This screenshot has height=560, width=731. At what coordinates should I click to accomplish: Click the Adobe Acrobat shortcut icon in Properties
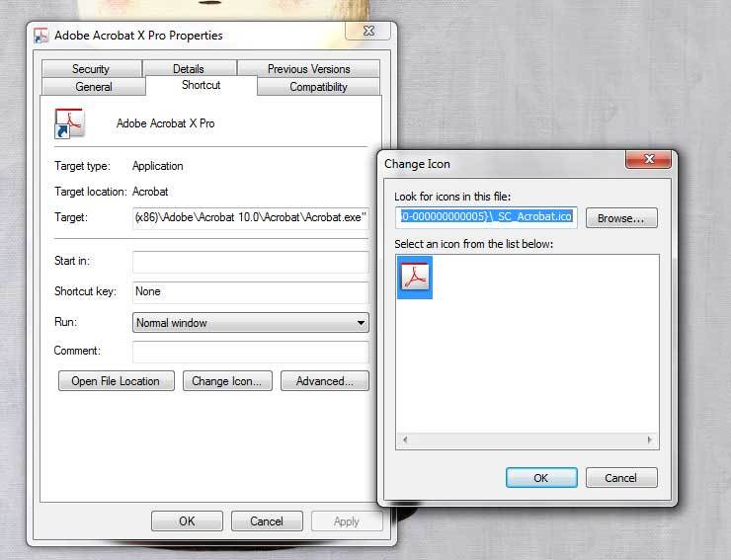(69, 123)
